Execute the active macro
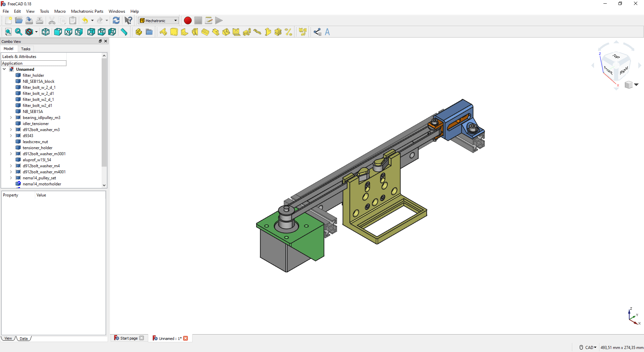 [219, 20]
